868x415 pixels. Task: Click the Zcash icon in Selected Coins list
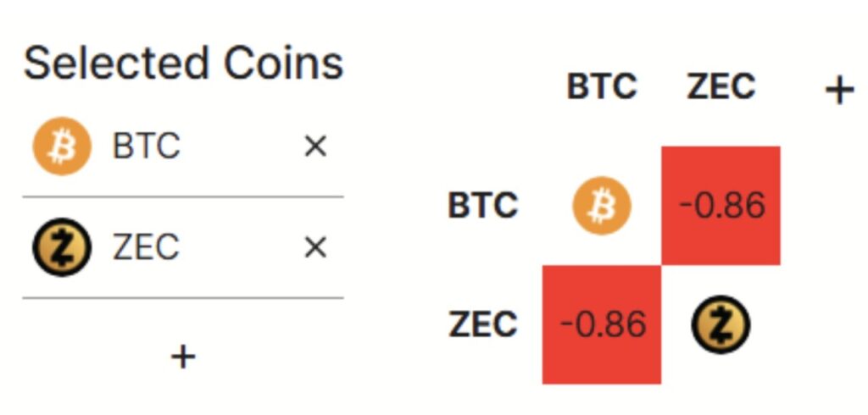pyautogui.click(x=61, y=247)
